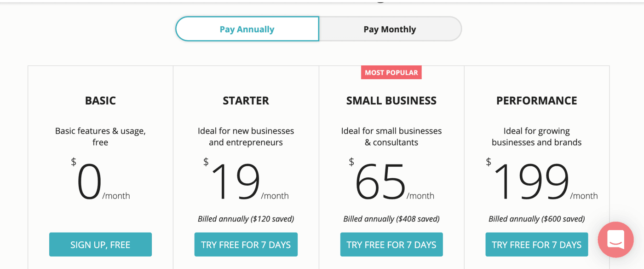The width and height of the screenshot is (644, 269).
Task: Select the Pay Annually billing option
Action: (x=247, y=29)
